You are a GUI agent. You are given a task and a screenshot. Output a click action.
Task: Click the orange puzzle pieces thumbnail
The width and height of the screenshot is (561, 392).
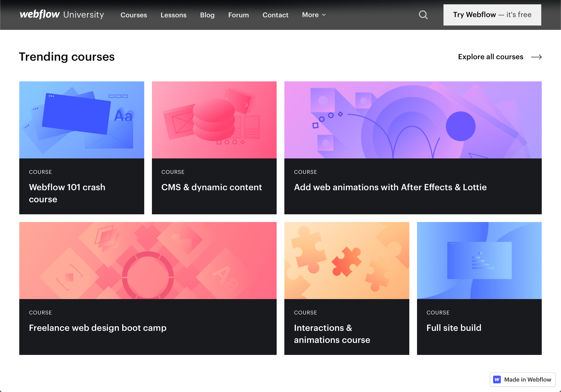[x=347, y=261]
